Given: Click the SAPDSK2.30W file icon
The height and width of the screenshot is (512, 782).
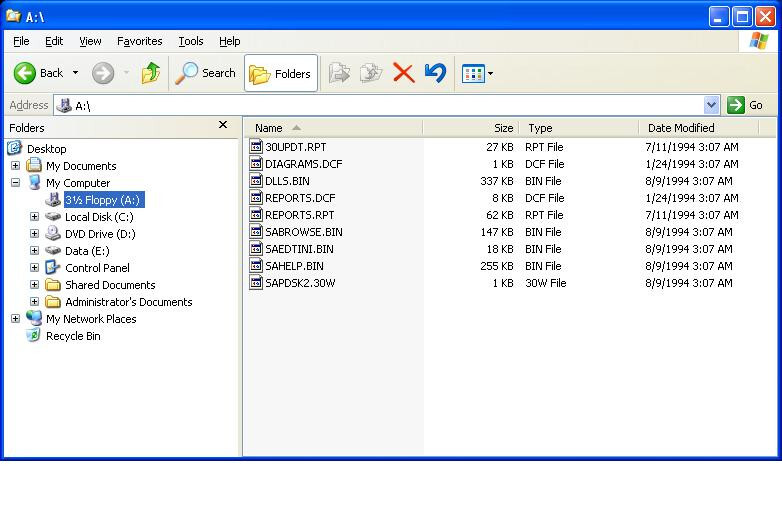Looking at the screenshot, I should pos(256,282).
